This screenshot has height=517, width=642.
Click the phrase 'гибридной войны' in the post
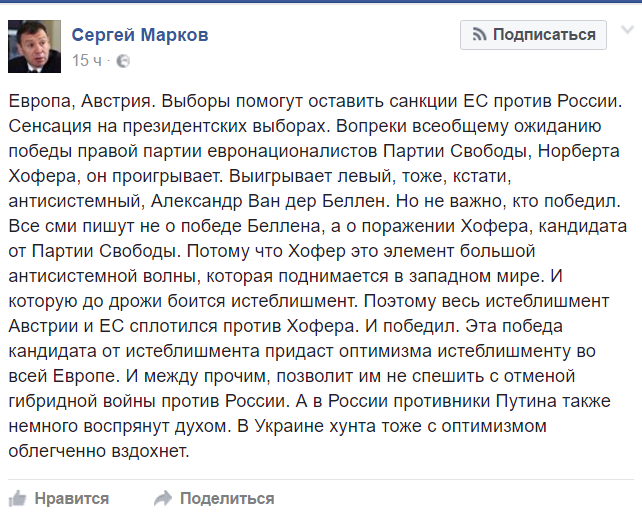[82, 401]
